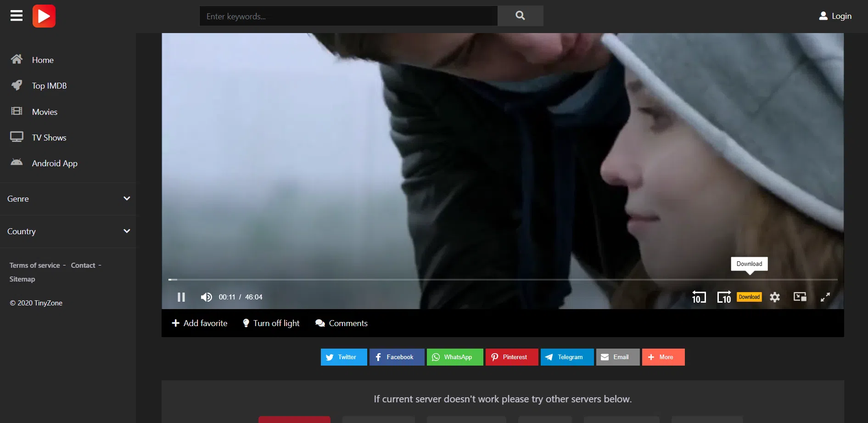Open the Android App page

55,164
